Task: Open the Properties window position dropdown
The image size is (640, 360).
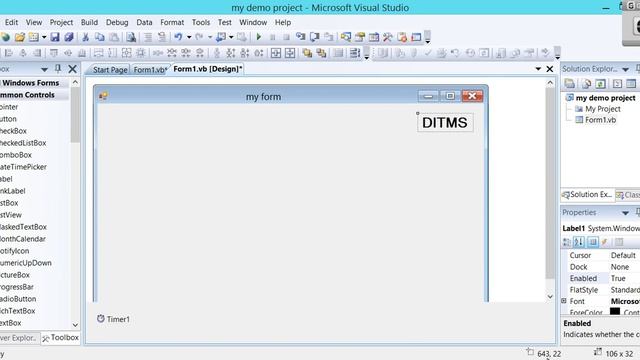Action: click(625, 213)
